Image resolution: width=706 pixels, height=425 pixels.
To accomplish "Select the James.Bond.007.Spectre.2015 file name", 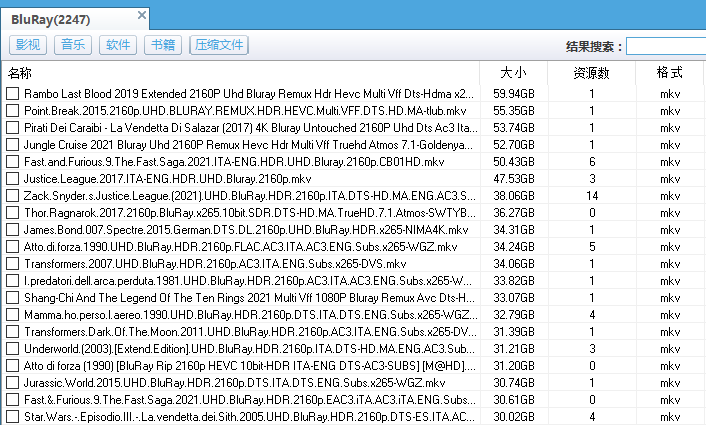I will click(246, 230).
